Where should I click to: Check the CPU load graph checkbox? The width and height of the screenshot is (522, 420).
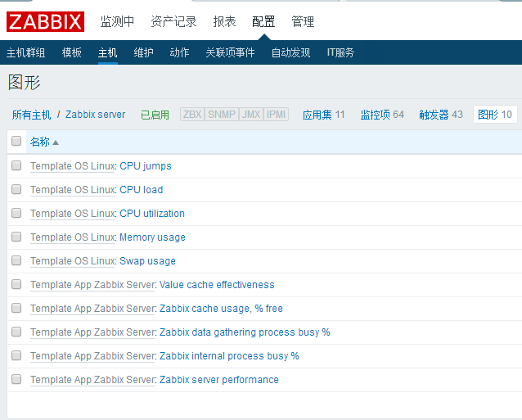(16, 189)
